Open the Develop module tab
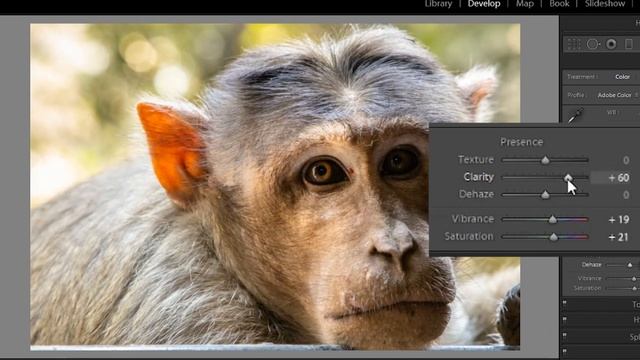 pyautogui.click(x=484, y=4)
